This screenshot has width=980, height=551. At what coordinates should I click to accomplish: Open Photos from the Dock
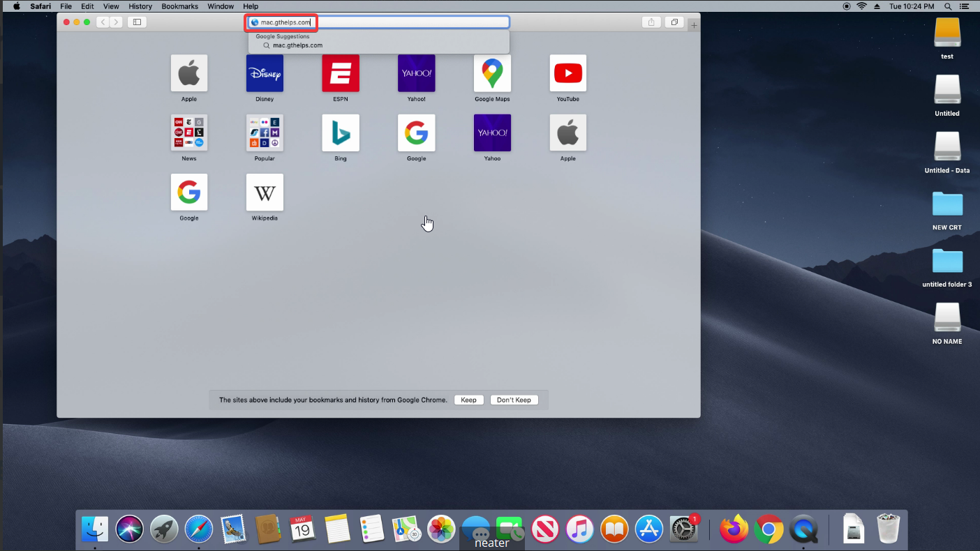pyautogui.click(x=441, y=530)
